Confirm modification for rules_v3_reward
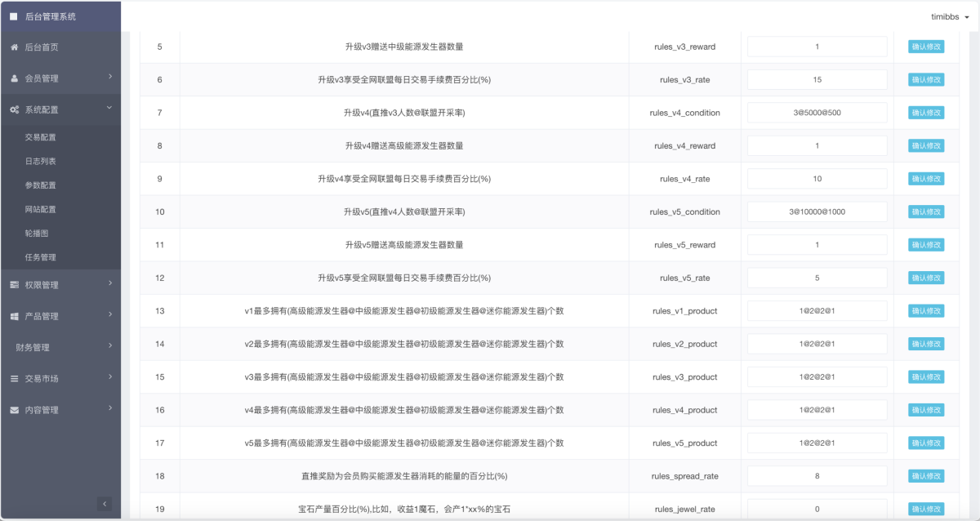Viewport: 980px width, 521px height. coord(926,47)
